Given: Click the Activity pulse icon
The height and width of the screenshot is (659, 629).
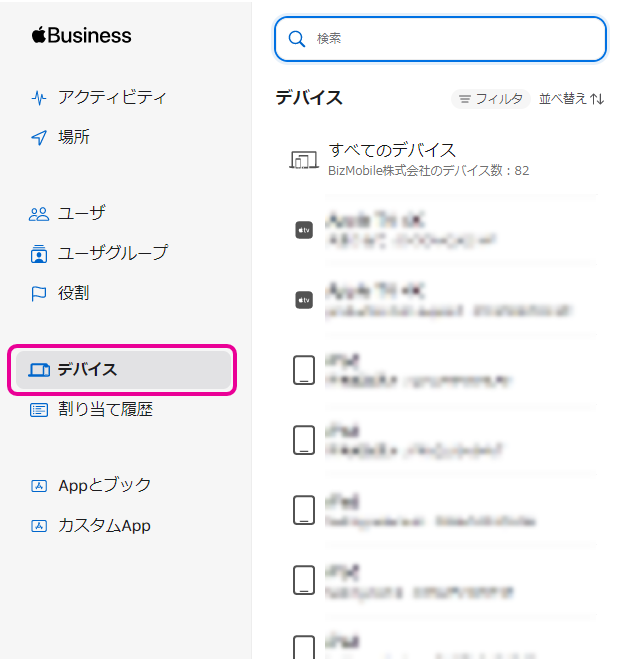Looking at the screenshot, I should tap(39, 98).
